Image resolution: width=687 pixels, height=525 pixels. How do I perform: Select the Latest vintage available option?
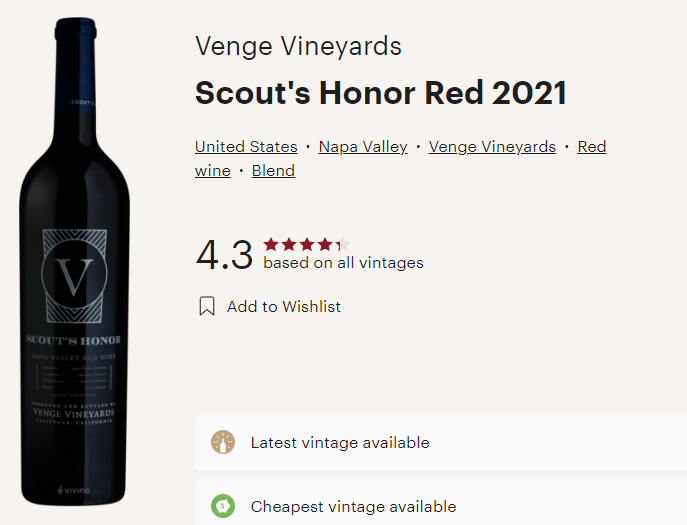coord(340,442)
